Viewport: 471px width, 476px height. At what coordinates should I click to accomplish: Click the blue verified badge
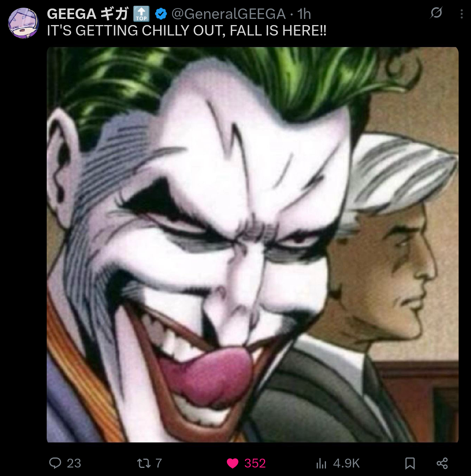click(160, 14)
